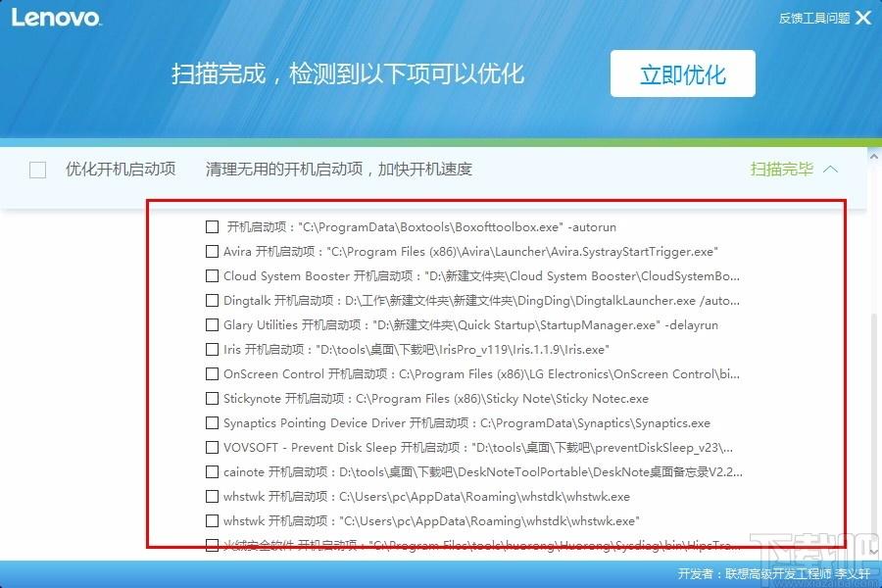Click the 扫描完毕 status text
Image resolution: width=882 pixels, height=588 pixels.
pos(782,169)
